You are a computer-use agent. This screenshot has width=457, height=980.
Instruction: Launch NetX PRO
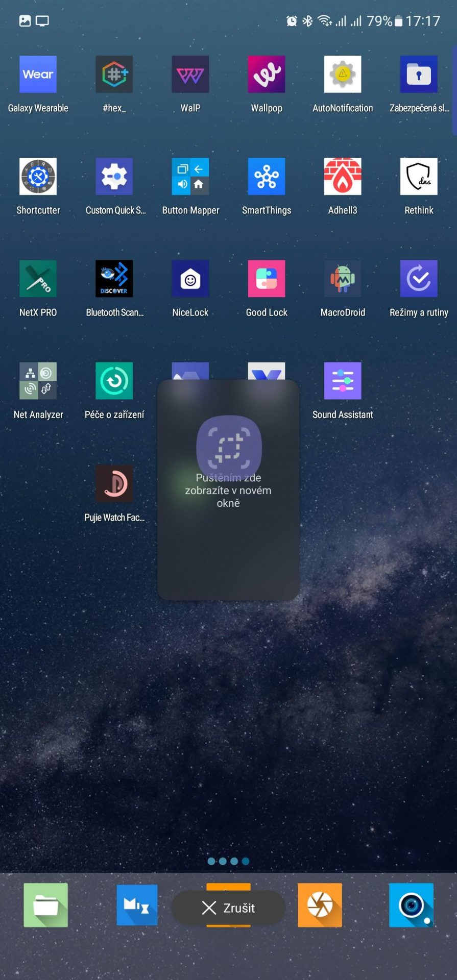[38, 279]
